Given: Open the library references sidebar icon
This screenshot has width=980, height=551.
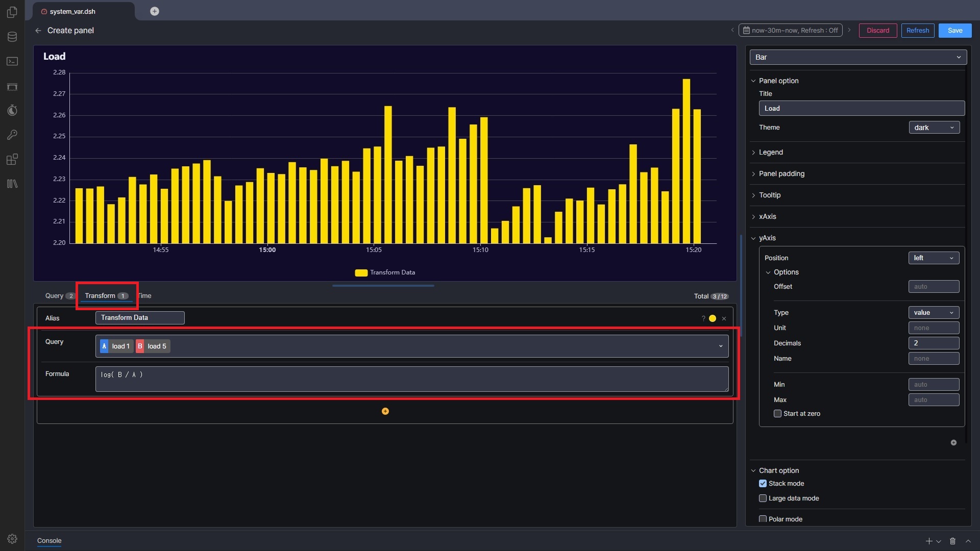Looking at the screenshot, I should (x=12, y=184).
